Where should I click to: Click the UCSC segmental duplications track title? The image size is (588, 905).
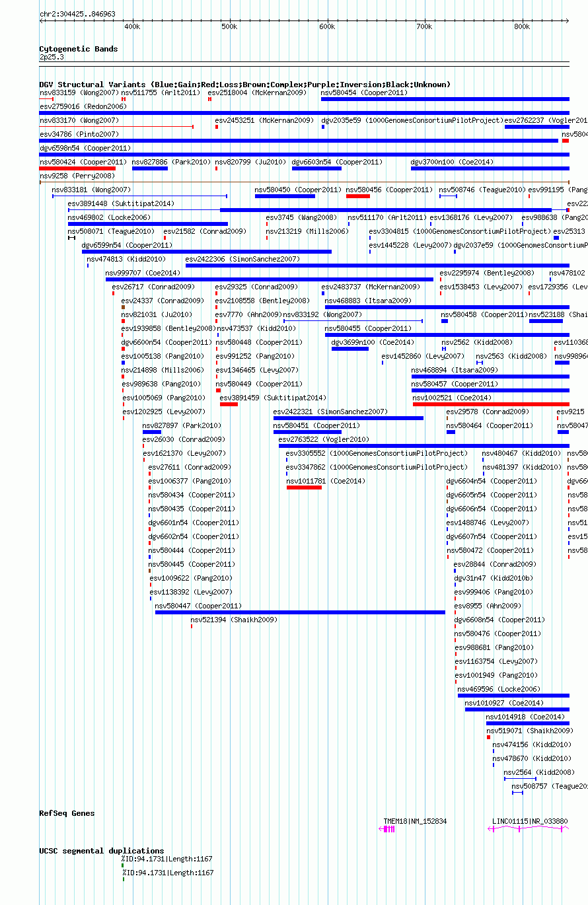coord(102,851)
